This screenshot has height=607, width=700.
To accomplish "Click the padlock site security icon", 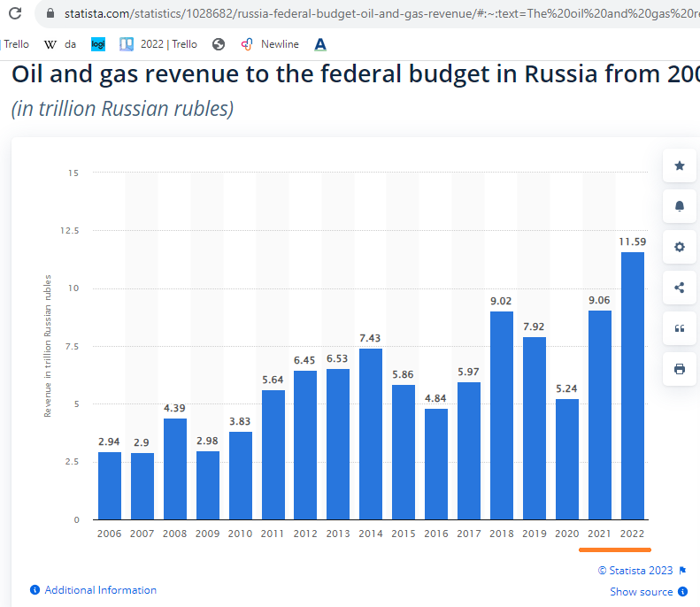I will click(50, 13).
